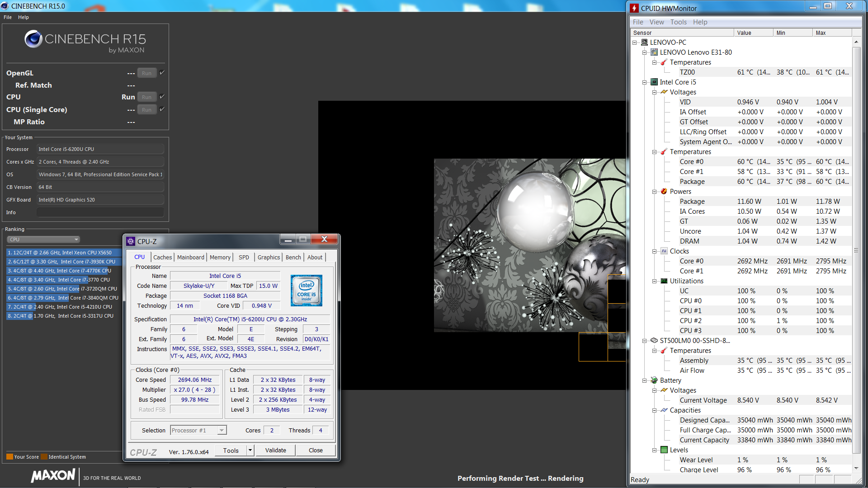The height and width of the screenshot is (488, 868).
Task: Click the CPU-Z window title icon
Action: tap(131, 241)
